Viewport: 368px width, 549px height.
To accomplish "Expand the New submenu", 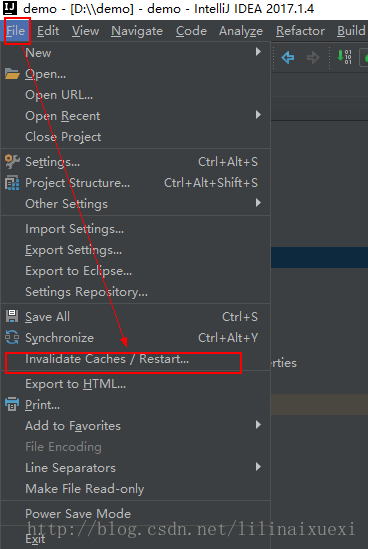I will [136, 53].
